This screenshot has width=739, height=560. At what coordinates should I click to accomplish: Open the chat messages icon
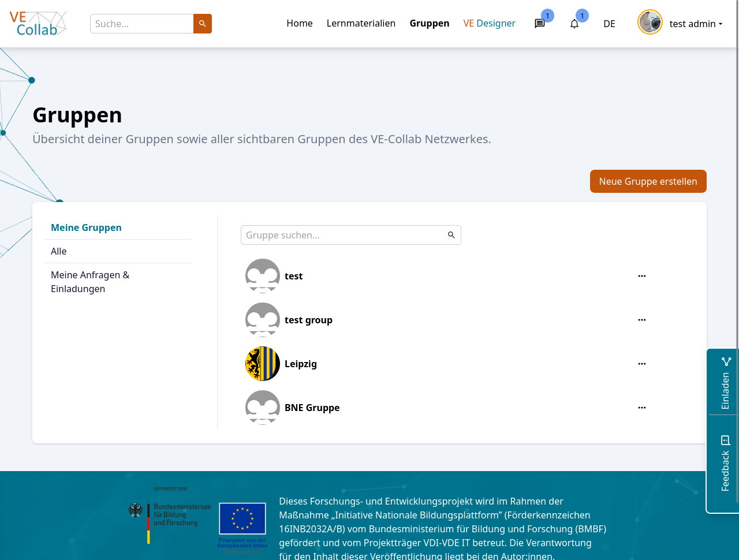[540, 24]
